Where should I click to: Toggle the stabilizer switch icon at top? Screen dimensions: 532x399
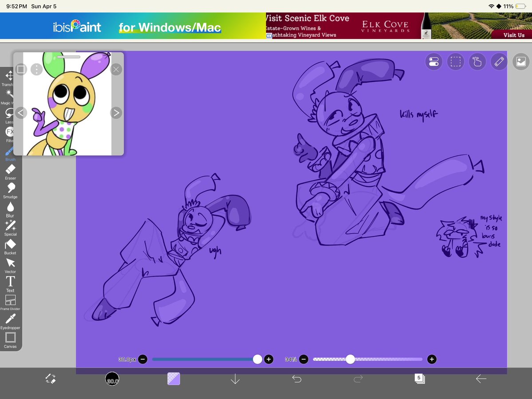[x=433, y=62]
